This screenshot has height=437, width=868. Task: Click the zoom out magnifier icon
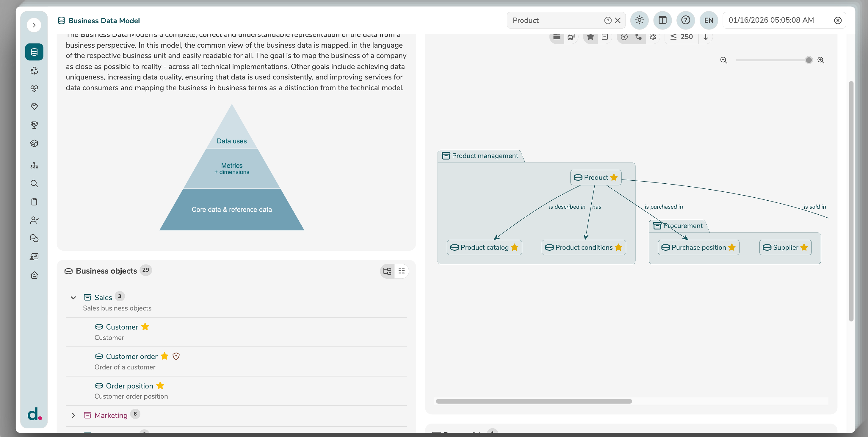(723, 60)
